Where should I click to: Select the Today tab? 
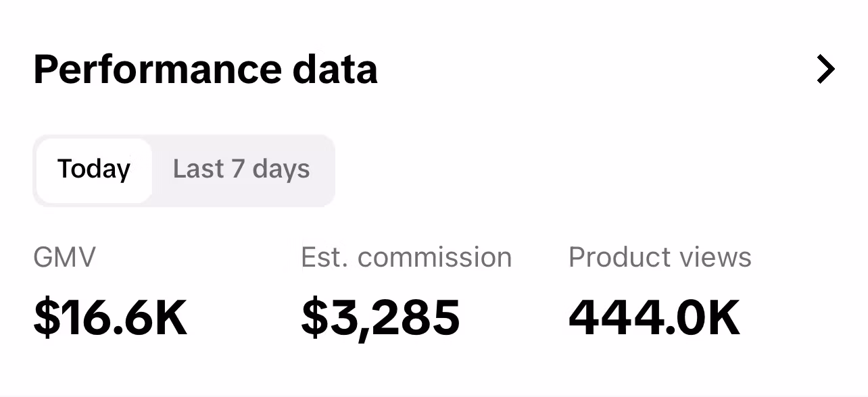[94, 169]
